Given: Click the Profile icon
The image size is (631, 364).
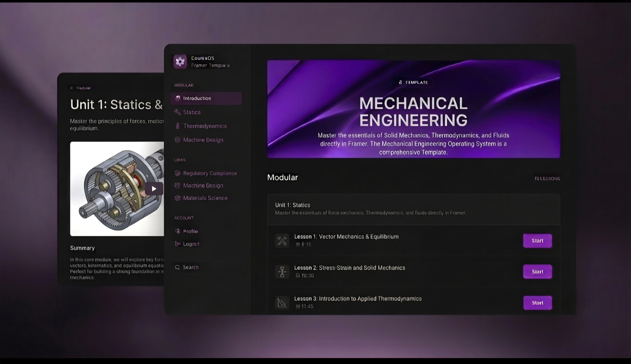Looking at the screenshot, I should 178,231.
